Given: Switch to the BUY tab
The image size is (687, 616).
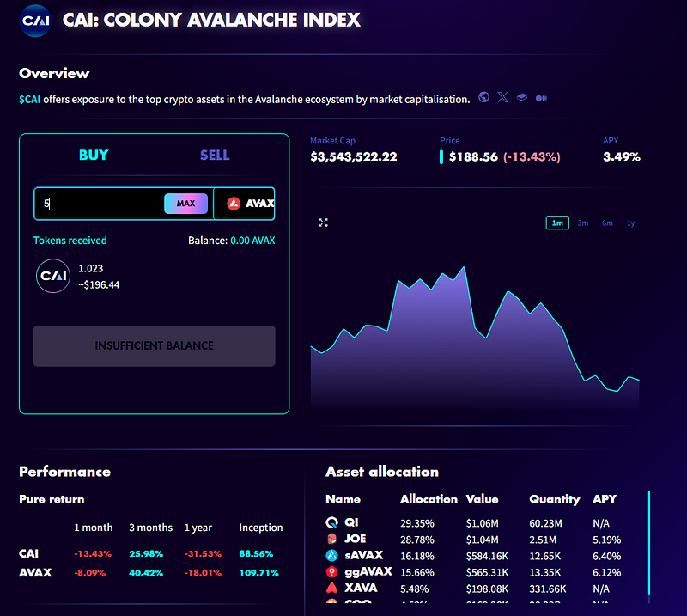Looking at the screenshot, I should tap(94, 156).
